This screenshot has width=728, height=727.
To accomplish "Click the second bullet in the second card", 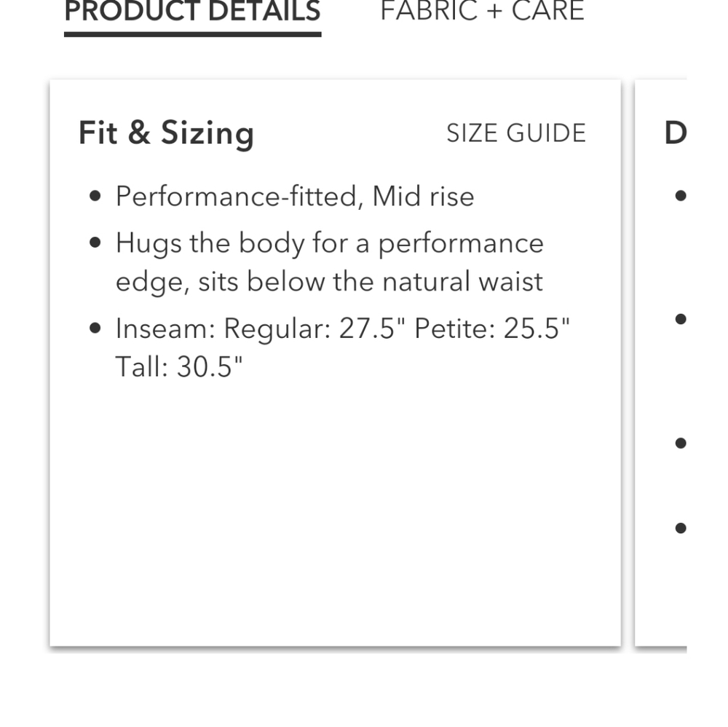I will pyautogui.click(x=681, y=319).
